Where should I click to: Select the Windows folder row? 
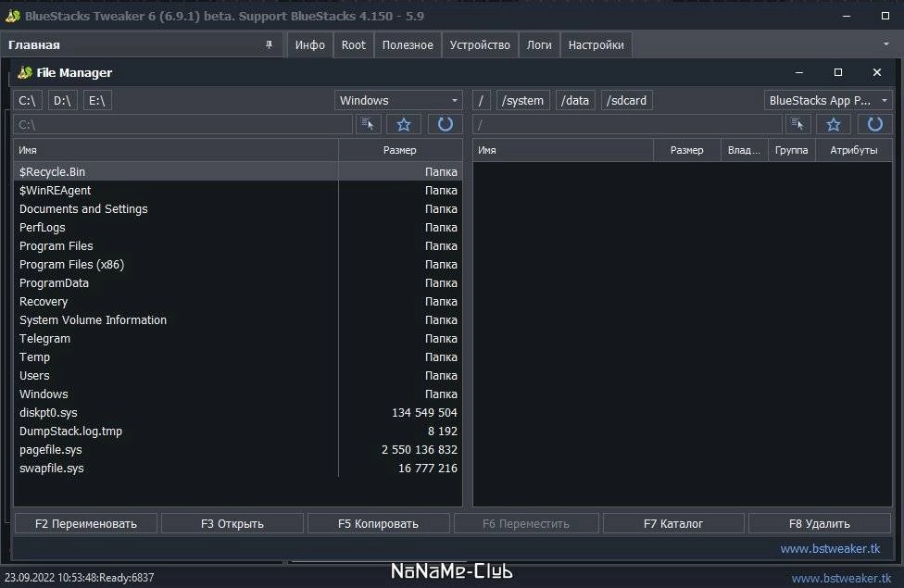[x=238, y=394]
